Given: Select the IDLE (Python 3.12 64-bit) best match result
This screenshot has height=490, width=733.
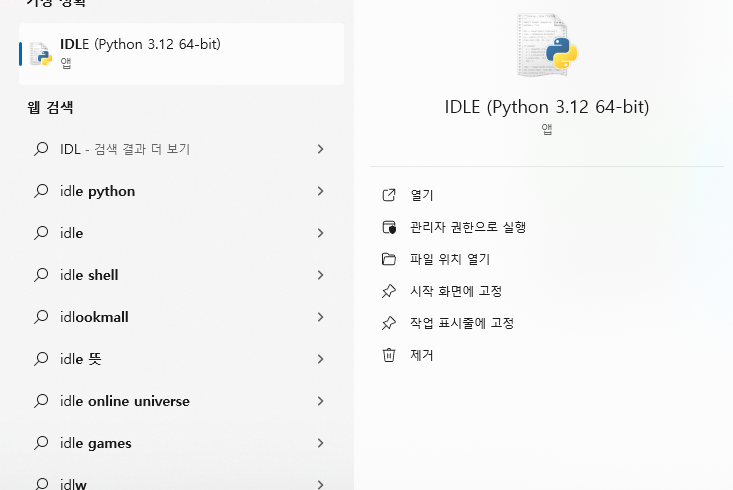Looking at the screenshot, I should pos(181,54).
